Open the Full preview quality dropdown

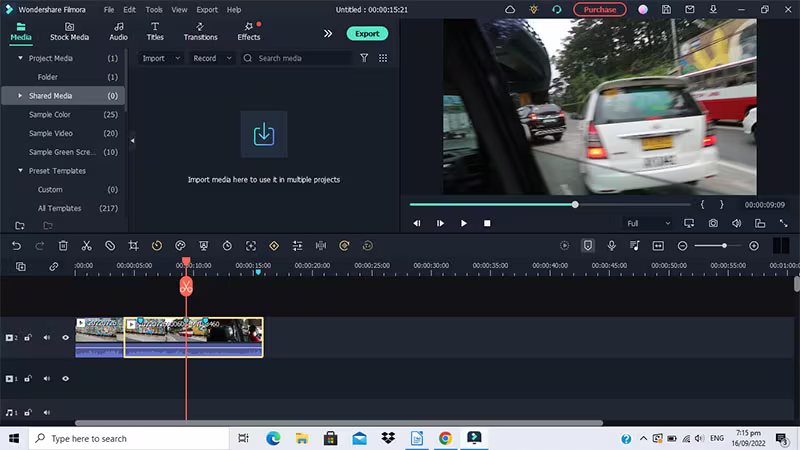coord(647,223)
